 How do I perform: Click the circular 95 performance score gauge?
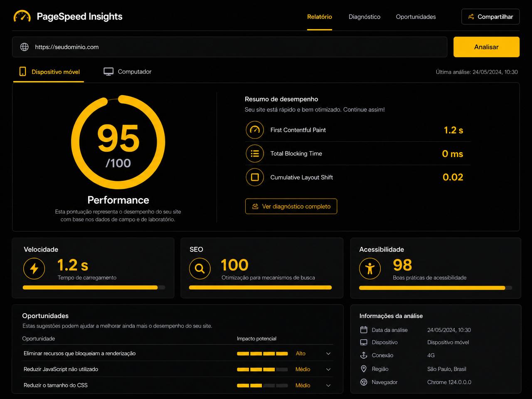point(118,142)
